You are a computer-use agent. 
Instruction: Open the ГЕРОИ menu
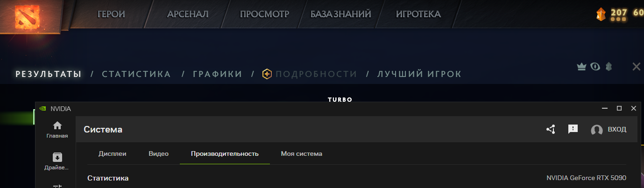click(111, 14)
